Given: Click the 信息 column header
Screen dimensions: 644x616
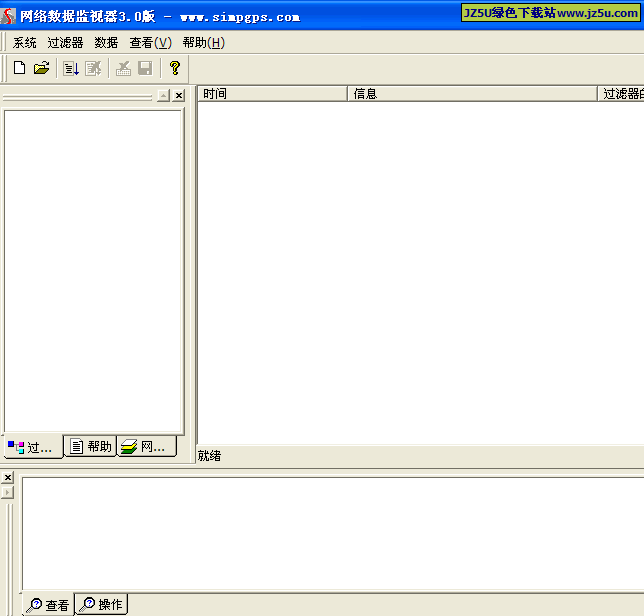Looking at the screenshot, I should [x=472, y=94].
